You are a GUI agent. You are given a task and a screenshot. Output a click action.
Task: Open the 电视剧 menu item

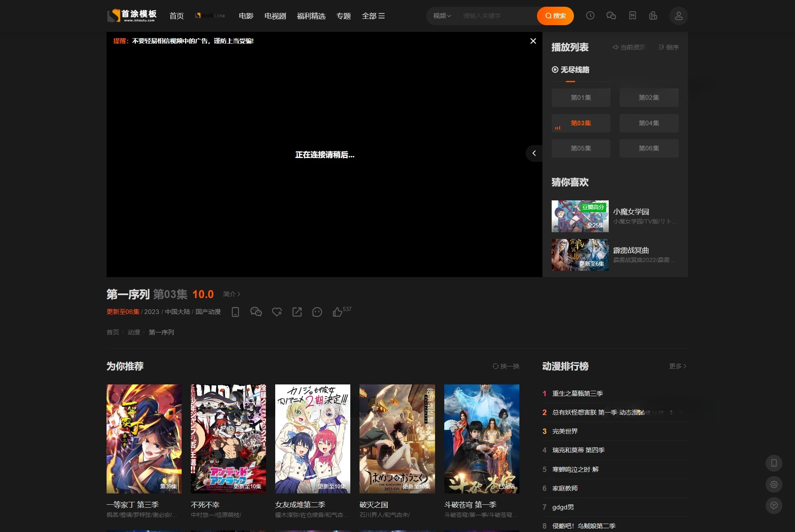[274, 16]
